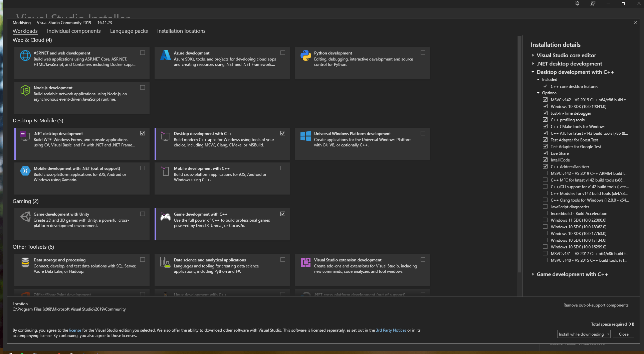This screenshot has height=354, width=644.
Task: Check Incredibuild - Build Acceleration component
Action: tap(545, 213)
